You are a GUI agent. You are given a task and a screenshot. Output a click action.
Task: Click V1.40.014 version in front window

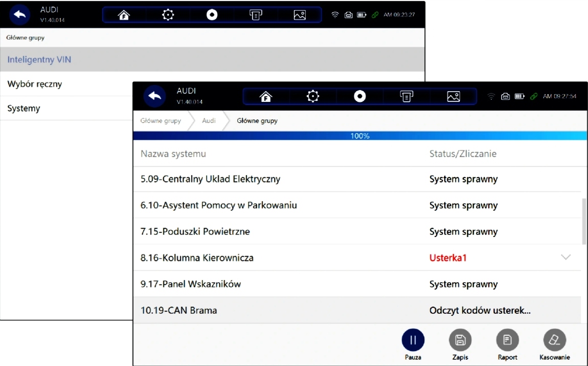point(190,102)
